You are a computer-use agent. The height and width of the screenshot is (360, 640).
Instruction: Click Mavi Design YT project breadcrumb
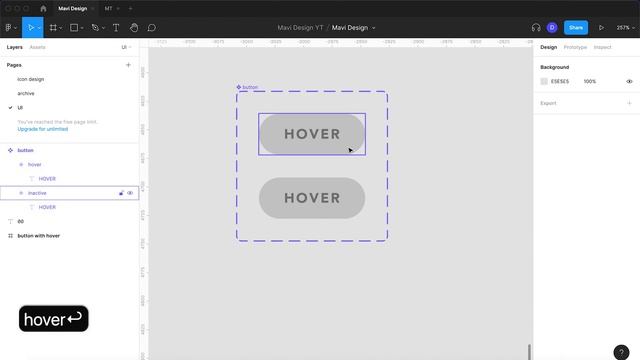300,28
